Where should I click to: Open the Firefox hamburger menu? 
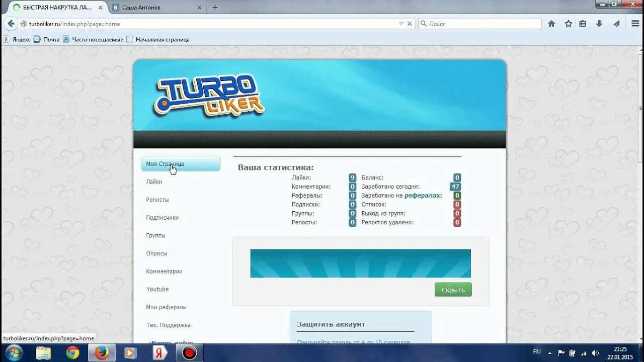coord(635,24)
